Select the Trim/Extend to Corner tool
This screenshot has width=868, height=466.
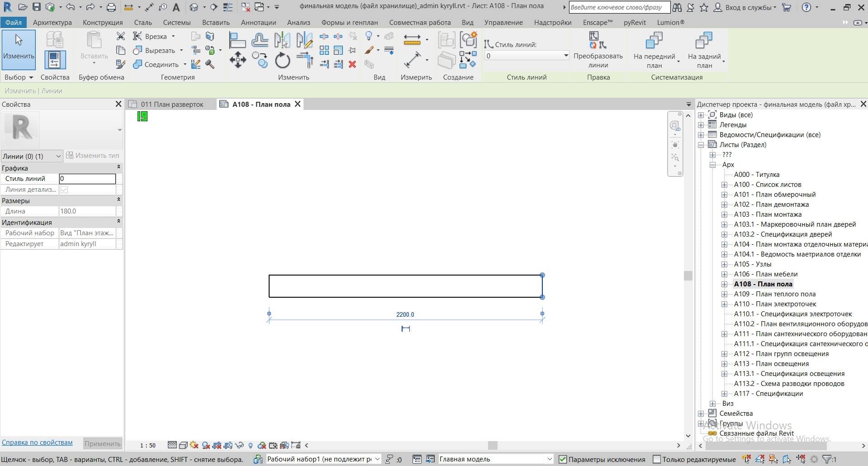[x=304, y=60]
